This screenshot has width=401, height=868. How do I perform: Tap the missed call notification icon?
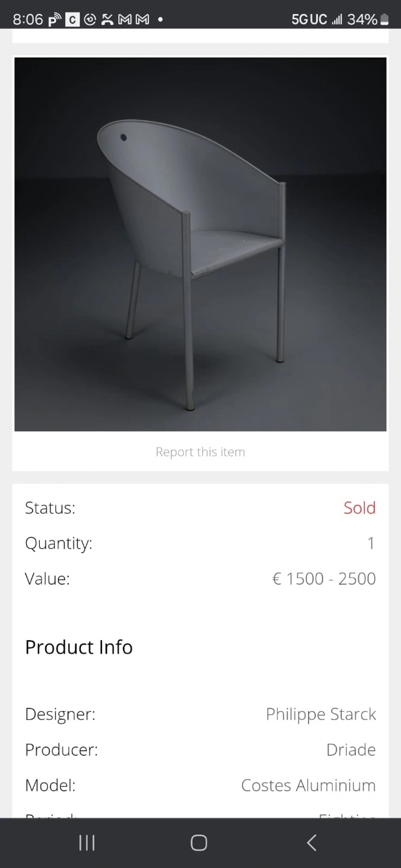pos(107,19)
